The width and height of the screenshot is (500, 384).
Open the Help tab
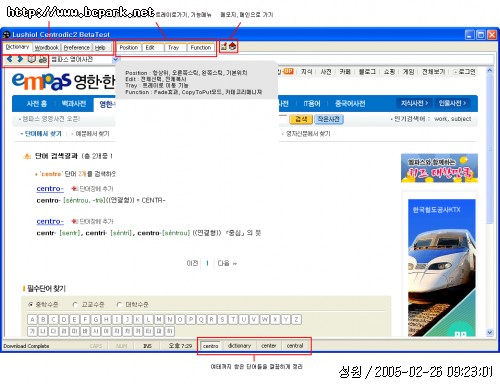(x=100, y=48)
